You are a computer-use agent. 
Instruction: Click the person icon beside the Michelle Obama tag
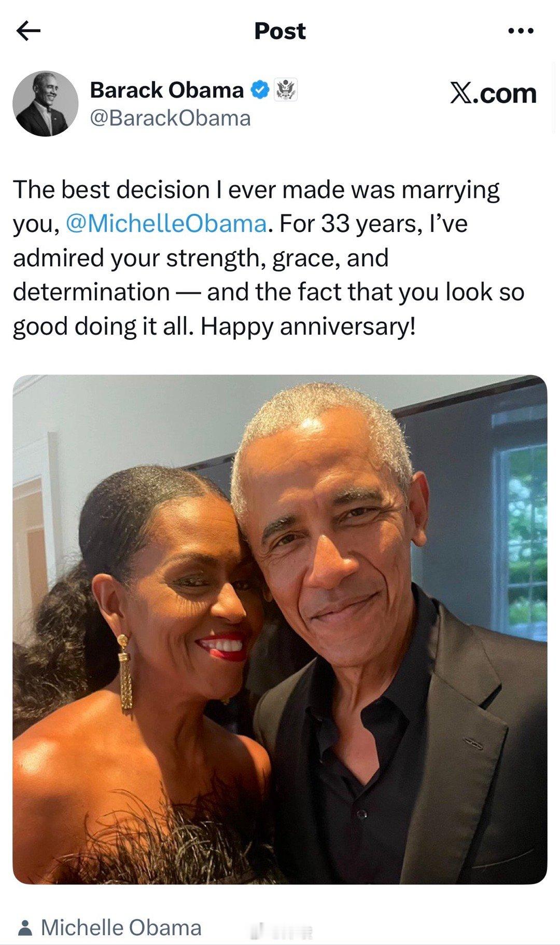[24, 928]
